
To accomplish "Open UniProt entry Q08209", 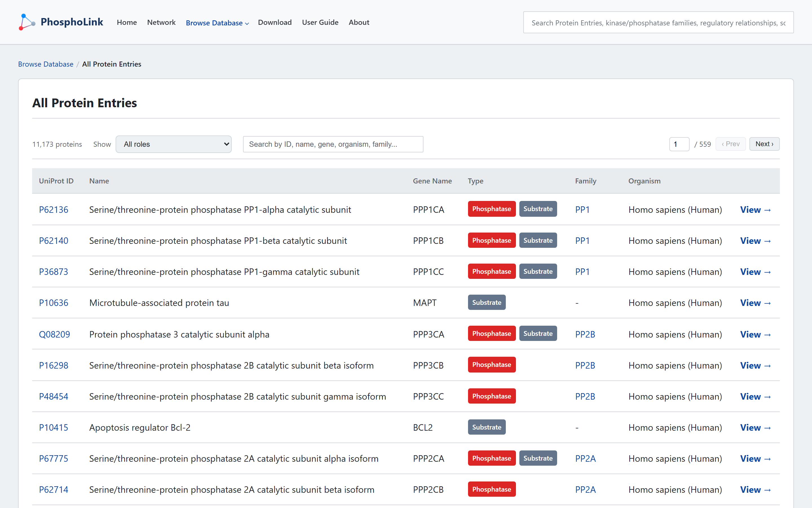I will [54, 334].
